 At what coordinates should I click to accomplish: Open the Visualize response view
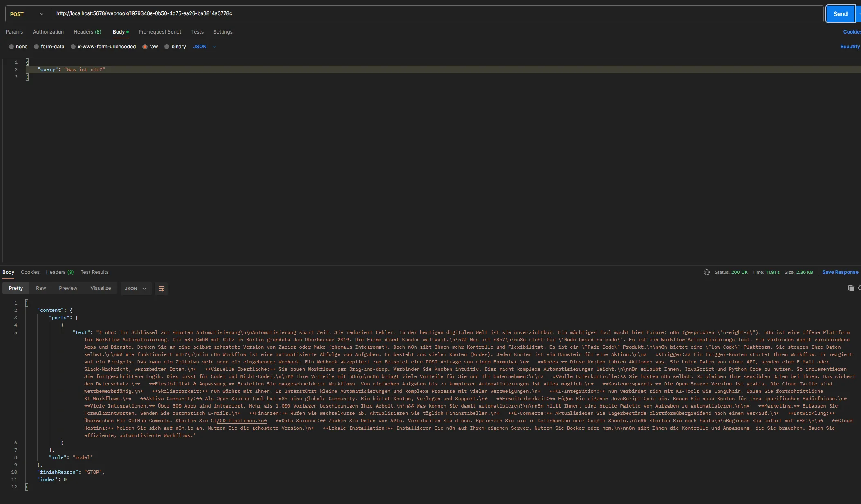101,288
